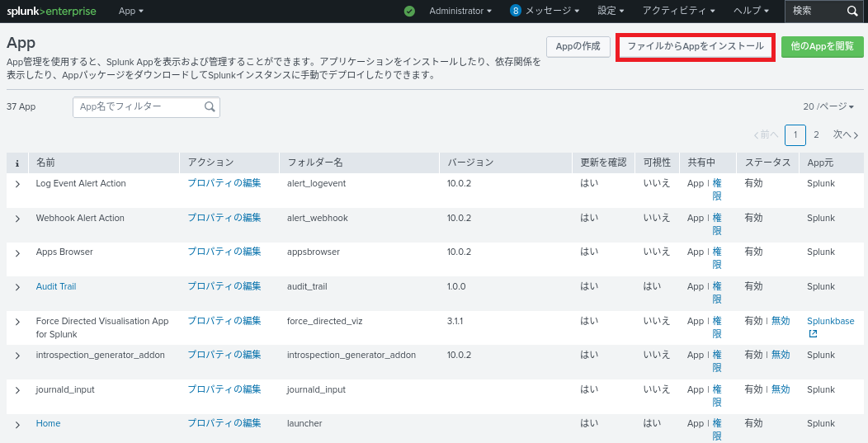Open the Administrator user dropdown
Image resolution: width=868 pixels, height=443 pixels.
coord(460,11)
